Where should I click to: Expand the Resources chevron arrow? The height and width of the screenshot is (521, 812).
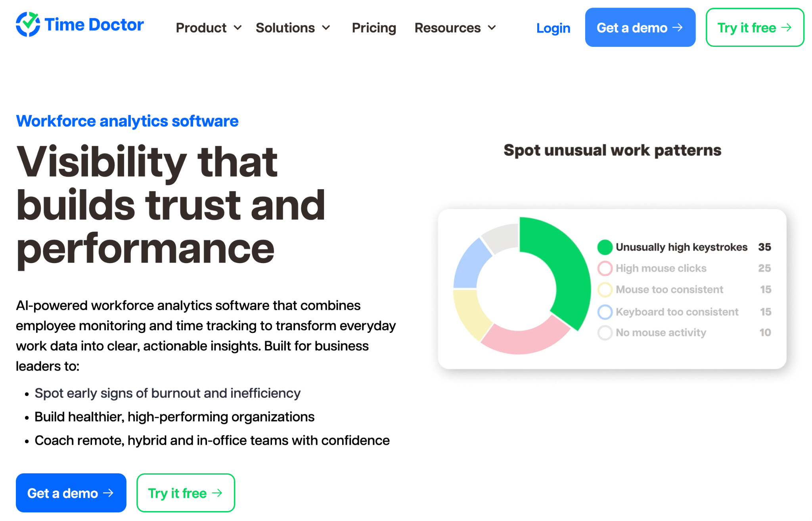[492, 28]
